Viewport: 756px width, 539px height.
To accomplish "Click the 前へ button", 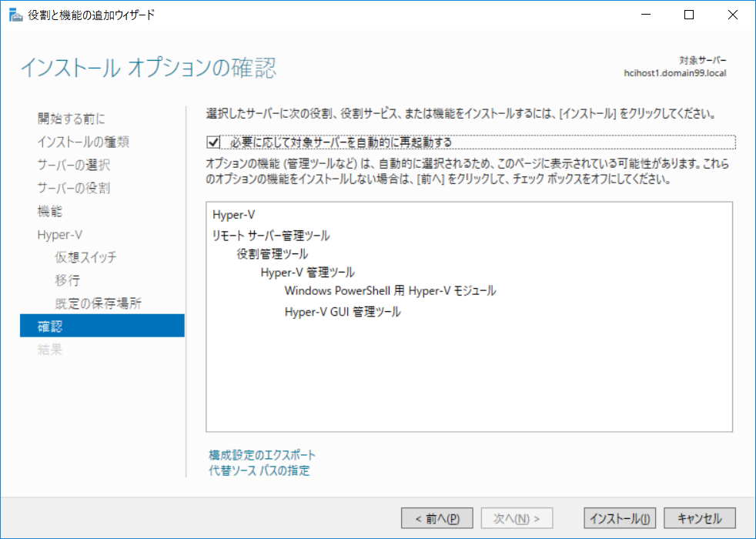I will click(437, 518).
